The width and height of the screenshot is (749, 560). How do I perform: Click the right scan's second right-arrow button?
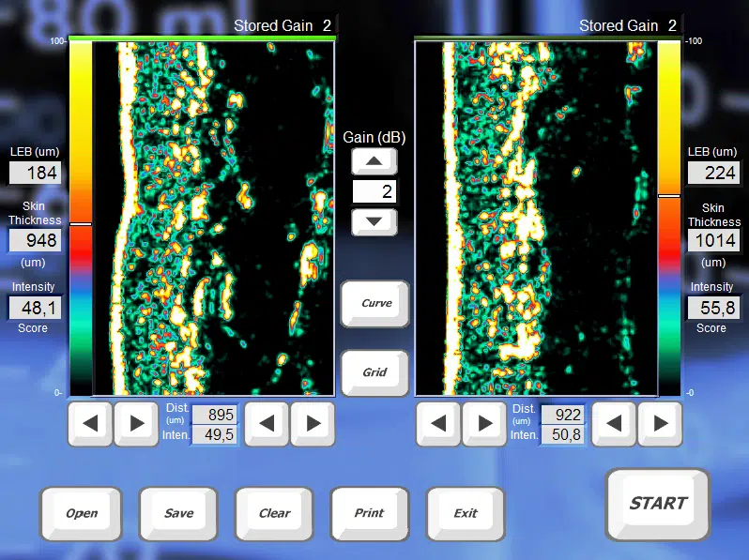(x=660, y=424)
